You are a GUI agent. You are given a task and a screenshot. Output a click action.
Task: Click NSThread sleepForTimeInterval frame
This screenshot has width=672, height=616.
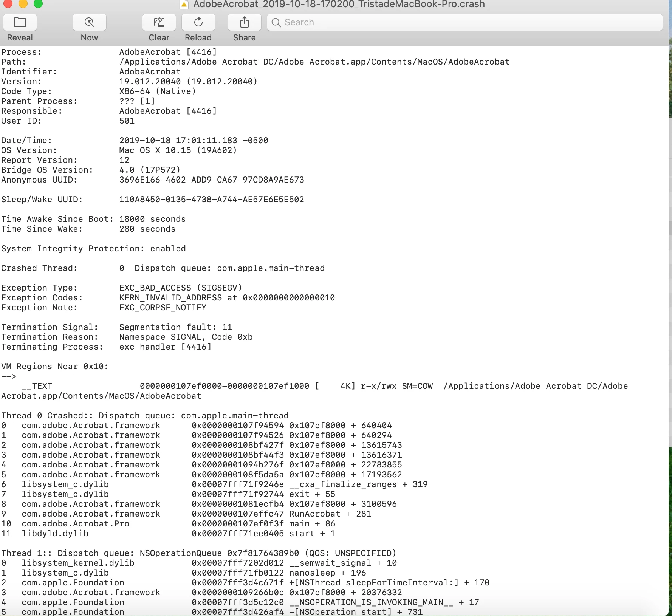tap(389, 583)
